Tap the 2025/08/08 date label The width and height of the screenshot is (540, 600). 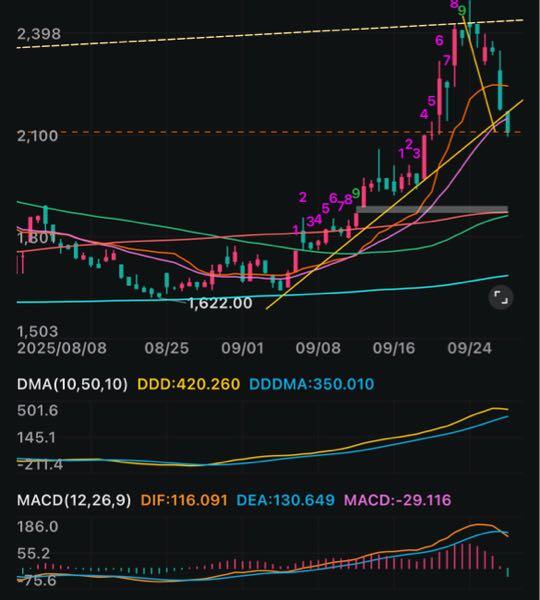(62, 348)
